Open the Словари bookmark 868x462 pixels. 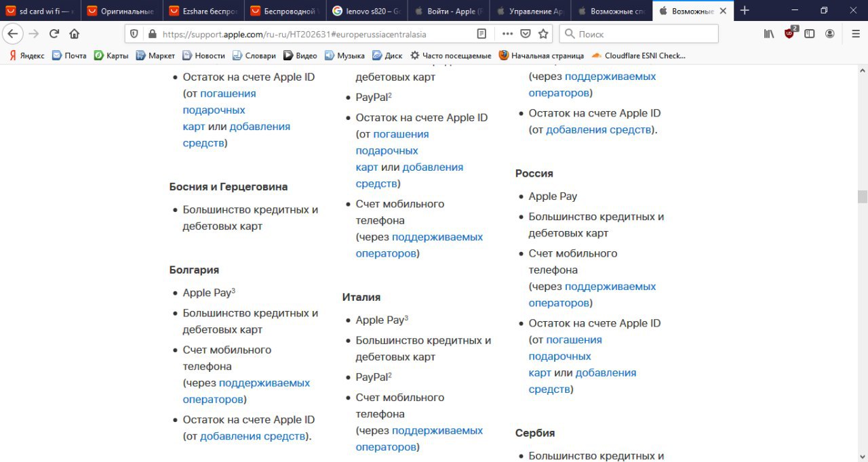click(x=254, y=56)
